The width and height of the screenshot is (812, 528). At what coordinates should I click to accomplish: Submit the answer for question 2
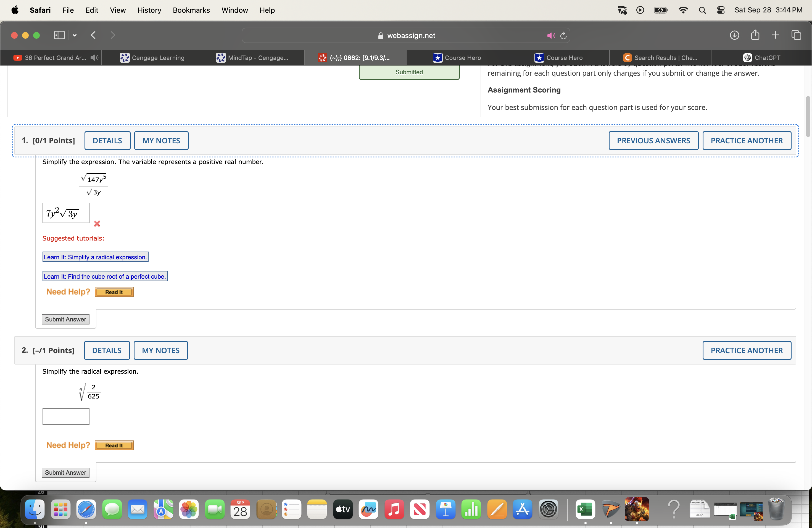[65, 472]
